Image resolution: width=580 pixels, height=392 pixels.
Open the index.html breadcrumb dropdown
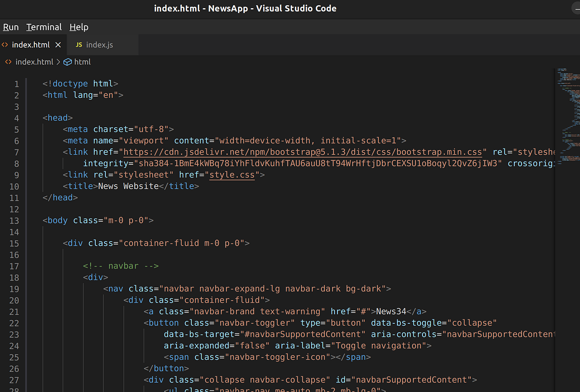click(x=34, y=62)
